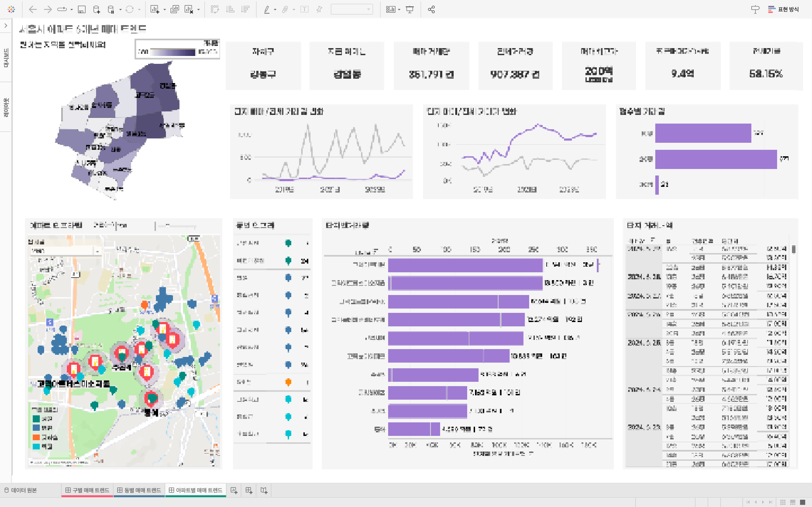Viewport: 812px width, 507px height.
Task: Expand the Show/Hide Cards dropdown arrow
Action: [x=399, y=10]
